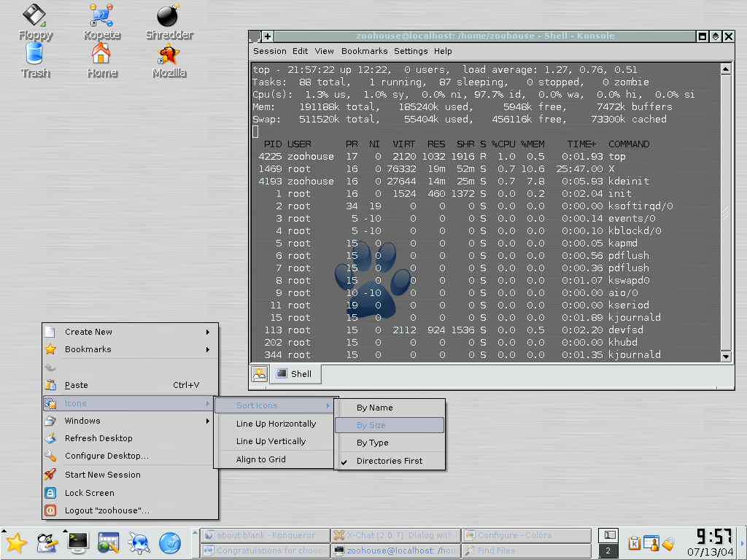Choose Refresh Desktop
The height and width of the screenshot is (560, 747).
click(x=130, y=438)
